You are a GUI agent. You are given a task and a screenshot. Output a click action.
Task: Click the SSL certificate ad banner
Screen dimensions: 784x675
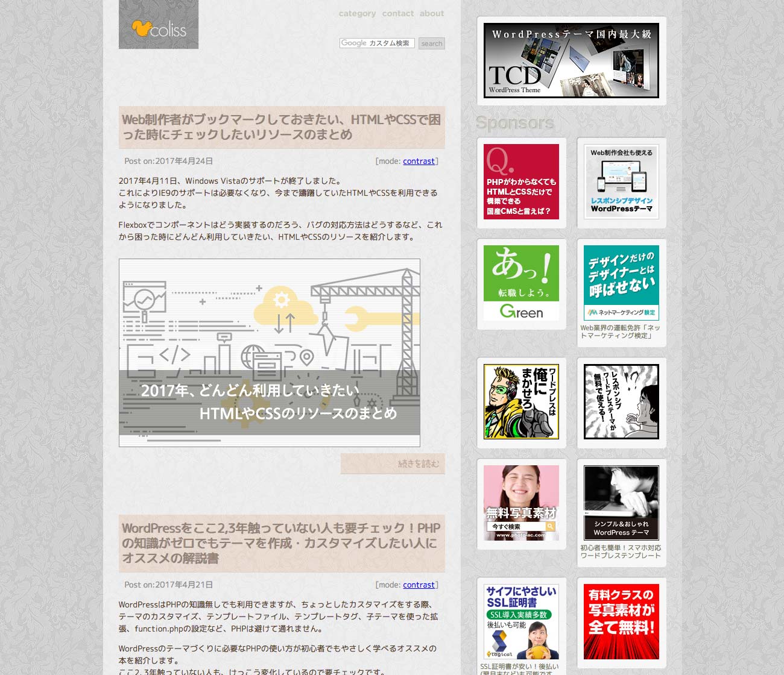tap(521, 621)
